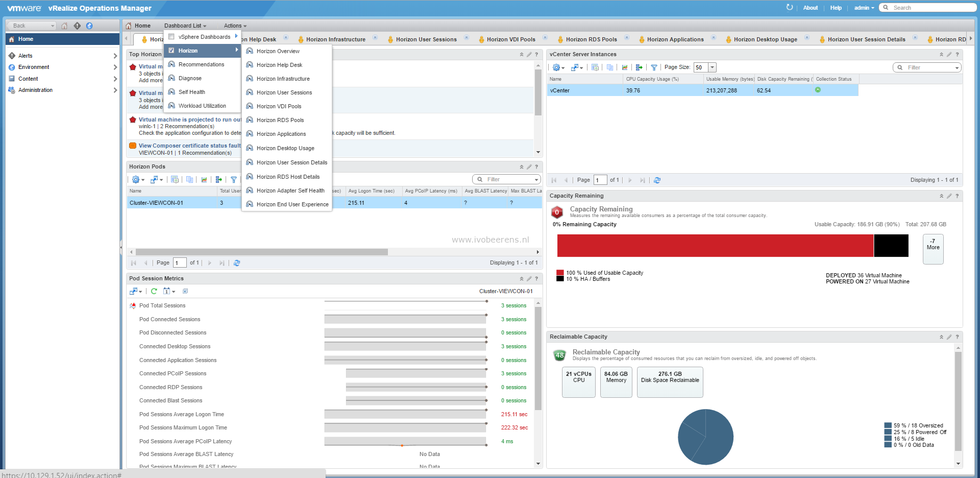
Task: Choose Workload Utilization dashboard
Action: (x=202, y=106)
